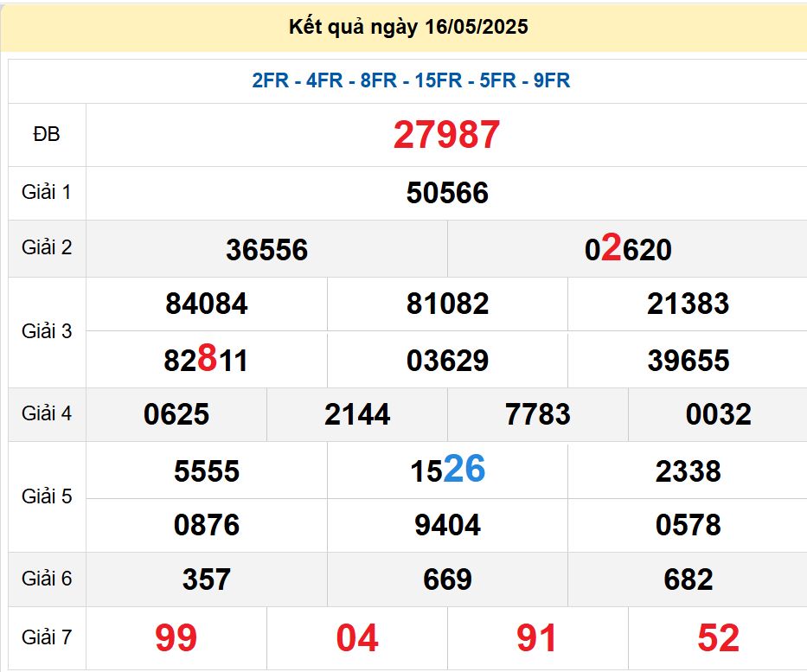Screen dimensions: 807x672
Task: Click the highlighted number 02620
Action: [626, 250]
